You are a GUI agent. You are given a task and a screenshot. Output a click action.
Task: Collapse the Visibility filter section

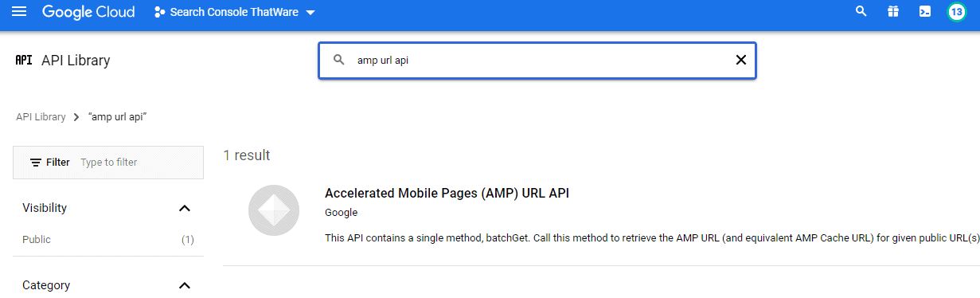point(185,209)
